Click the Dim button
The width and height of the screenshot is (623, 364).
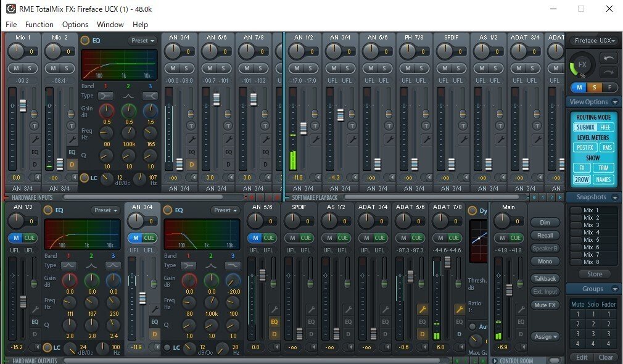(x=545, y=223)
